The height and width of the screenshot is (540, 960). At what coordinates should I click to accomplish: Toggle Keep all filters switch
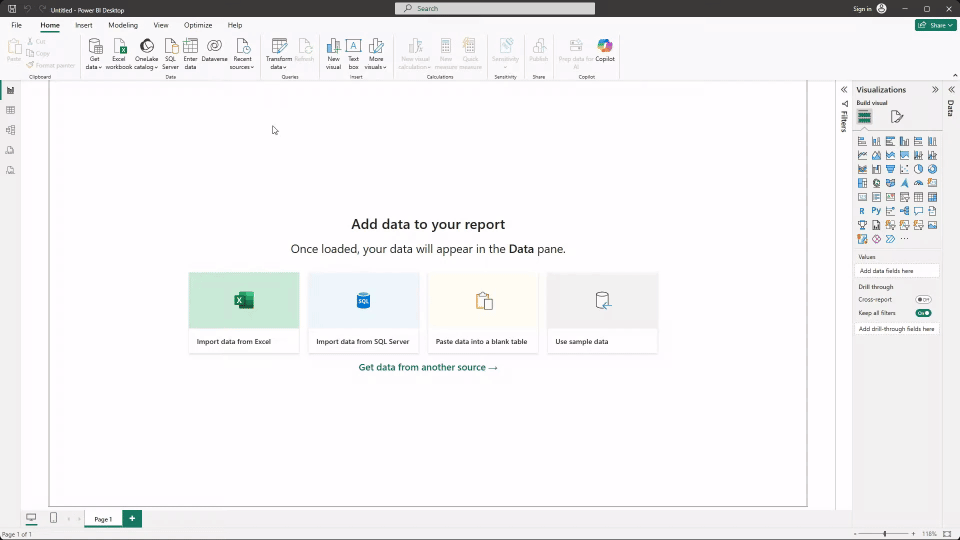(x=923, y=313)
